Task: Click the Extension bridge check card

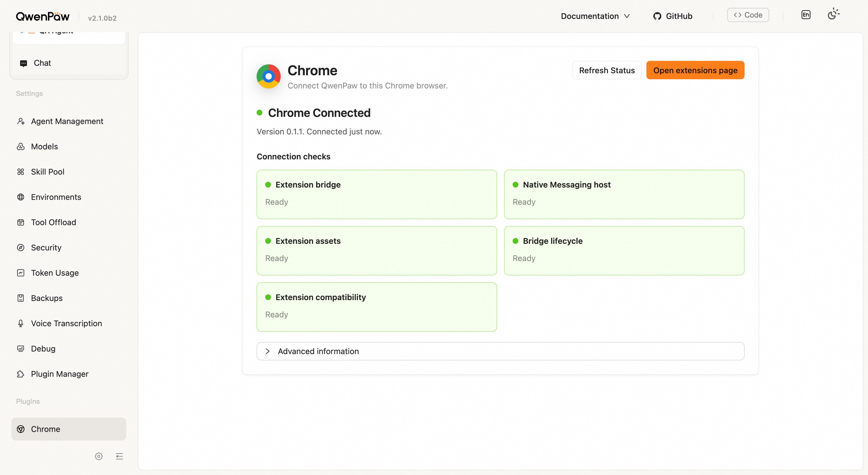Action: tap(377, 194)
